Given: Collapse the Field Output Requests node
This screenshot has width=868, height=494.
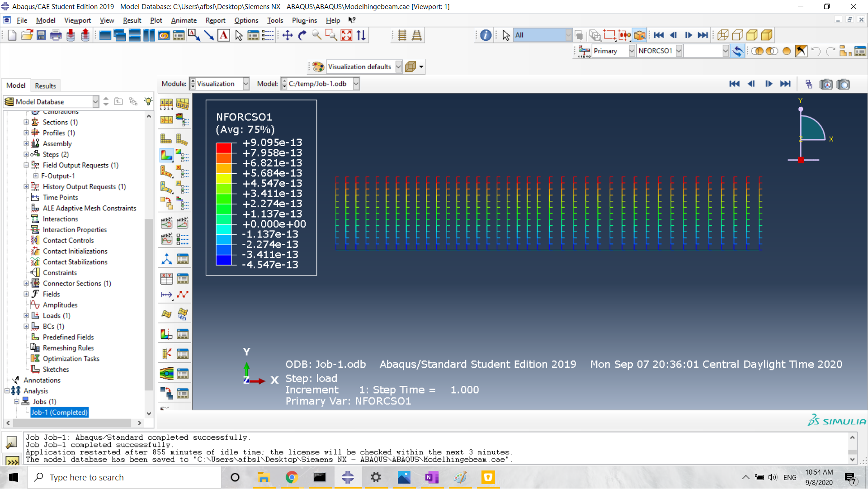Looking at the screenshot, I should click(26, 166).
